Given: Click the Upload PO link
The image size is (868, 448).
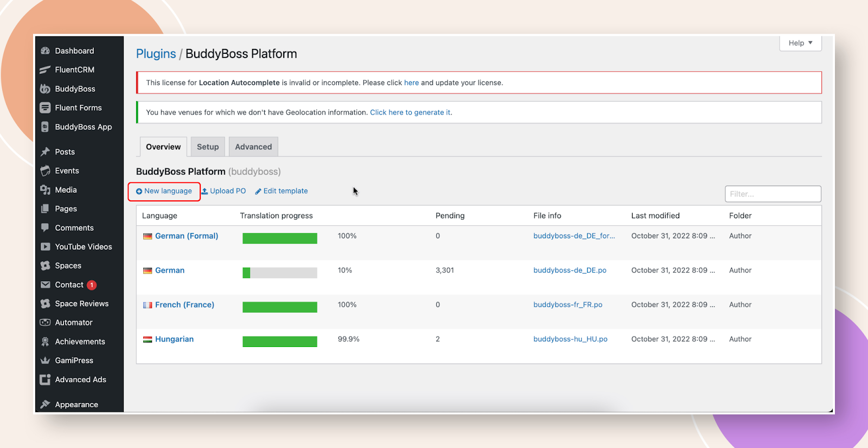Looking at the screenshot, I should (x=224, y=191).
